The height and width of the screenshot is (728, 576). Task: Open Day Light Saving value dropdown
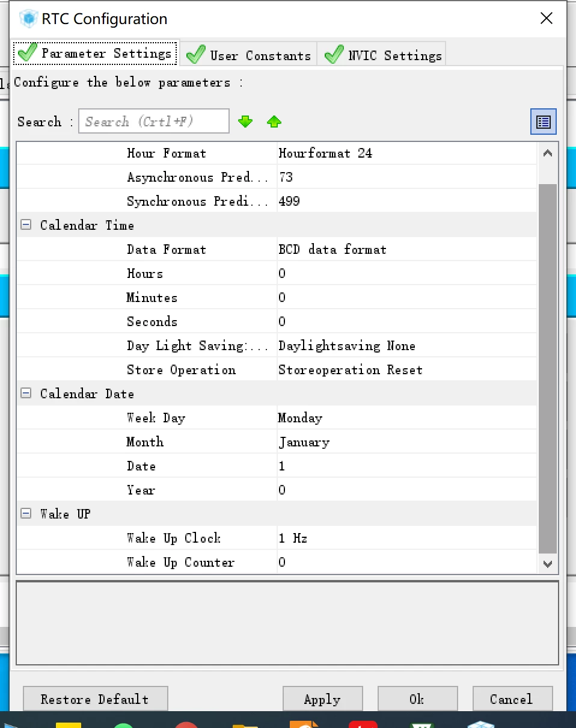(406, 345)
